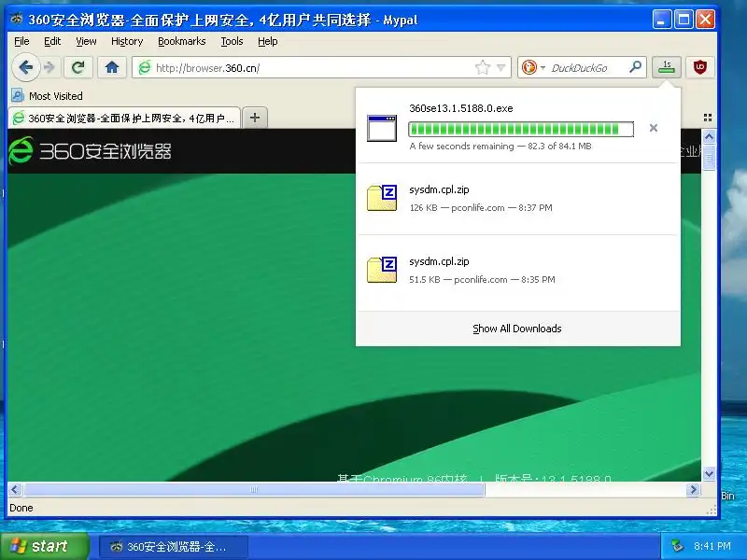Click the search magnifier icon
The width and height of the screenshot is (747, 560).
(x=635, y=67)
